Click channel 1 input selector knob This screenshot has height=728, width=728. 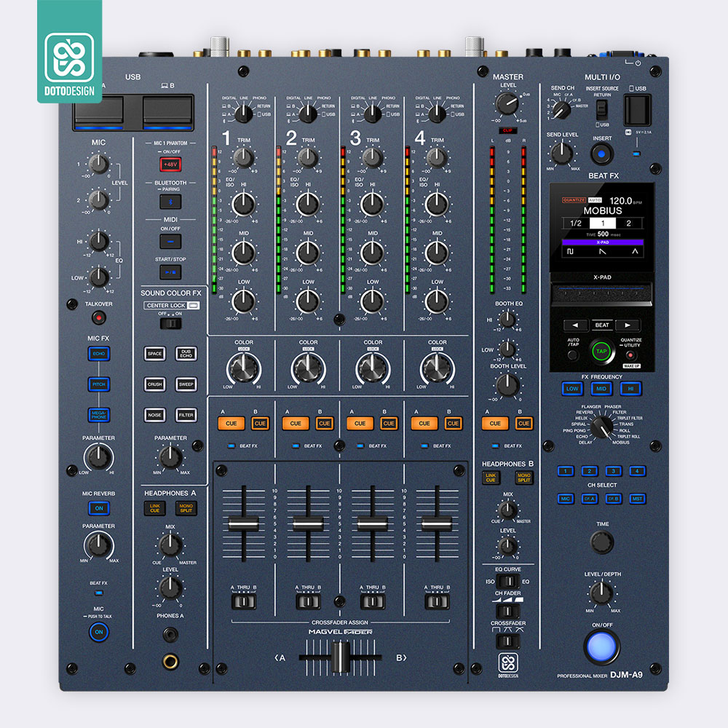[244, 114]
